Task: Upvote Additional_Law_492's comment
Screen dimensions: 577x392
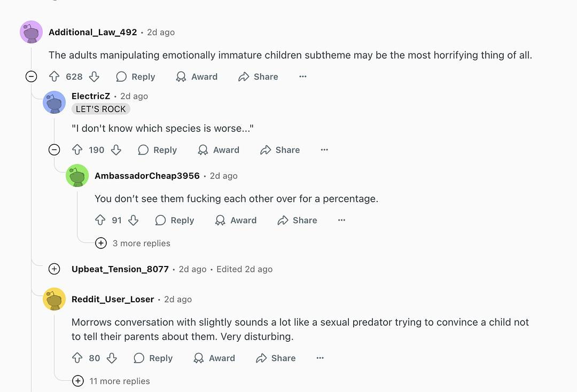Action: click(x=54, y=77)
